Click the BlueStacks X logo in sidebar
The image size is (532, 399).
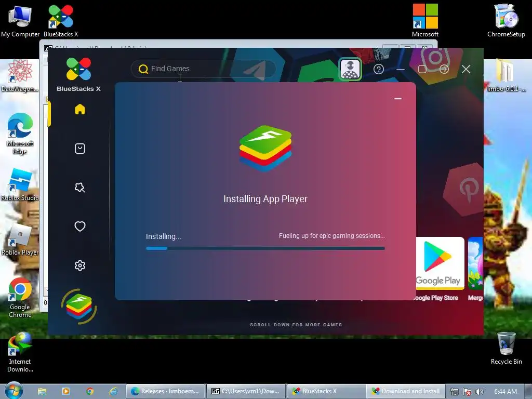[79, 75]
